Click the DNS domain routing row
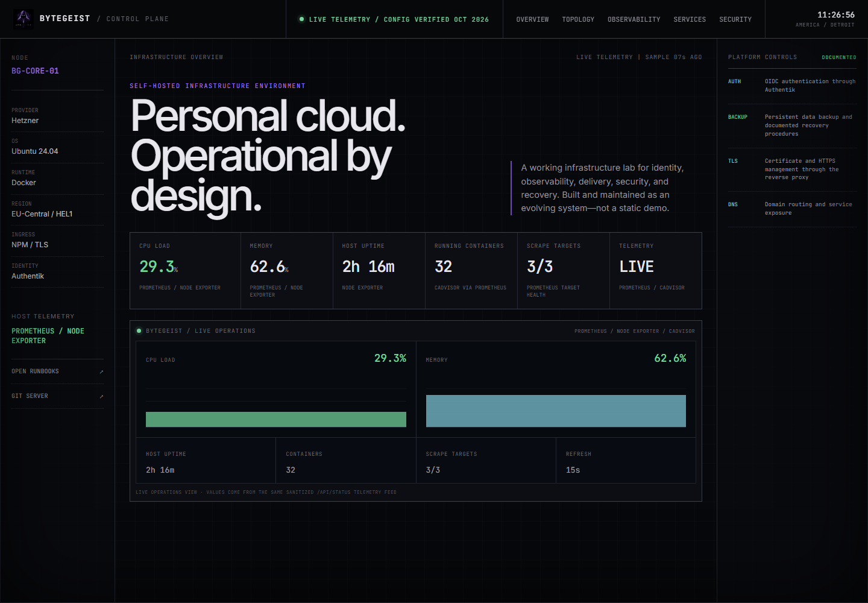 pyautogui.click(x=792, y=209)
